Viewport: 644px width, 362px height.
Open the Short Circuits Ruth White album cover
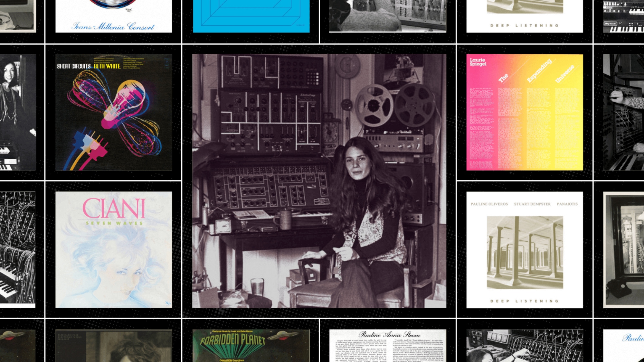(114, 112)
